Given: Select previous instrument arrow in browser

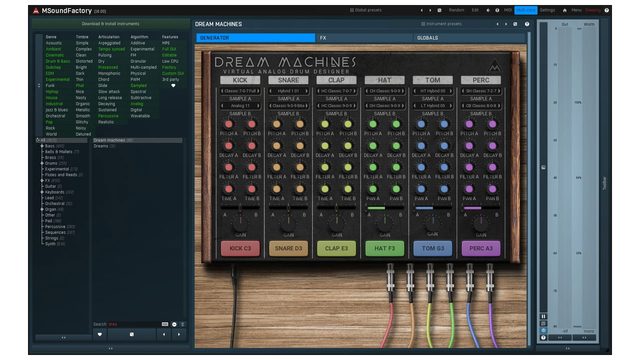Looking at the screenshot, I should coord(164,334).
